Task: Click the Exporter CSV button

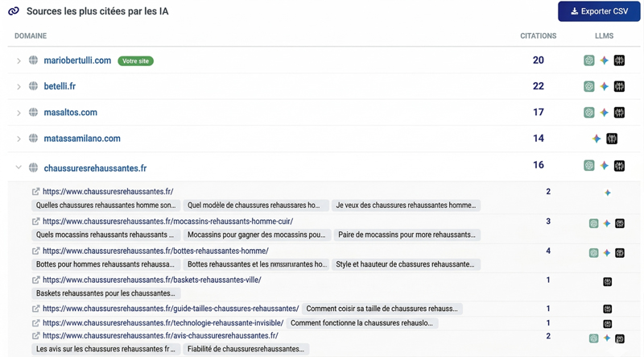Action: pyautogui.click(x=599, y=11)
